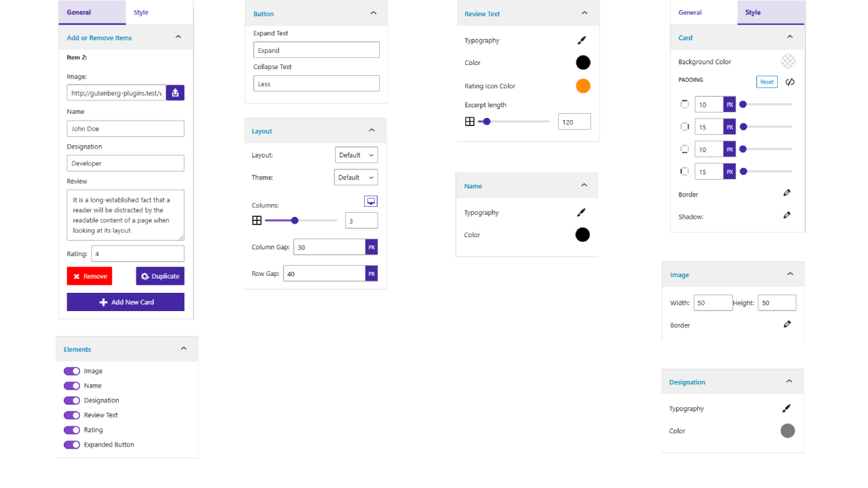Image resolution: width=868 pixels, height=488 pixels.
Task: Click the right padding side icon
Action: point(684,127)
